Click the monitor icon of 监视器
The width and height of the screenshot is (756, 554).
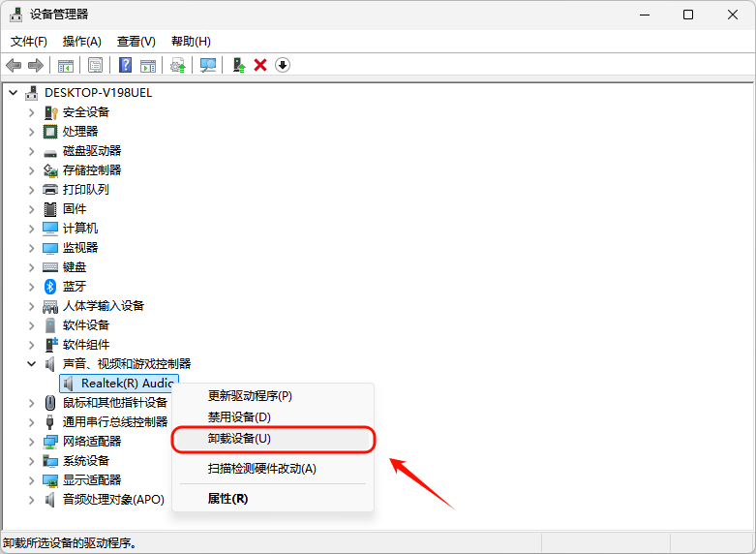50,248
